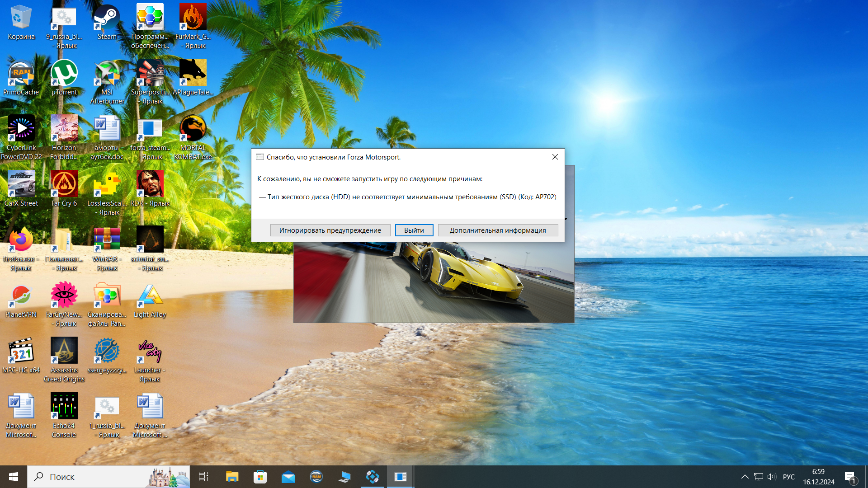The width and height of the screenshot is (868, 488).
Task: Open Дополнительная информация details button
Action: click(x=498, y=230)
